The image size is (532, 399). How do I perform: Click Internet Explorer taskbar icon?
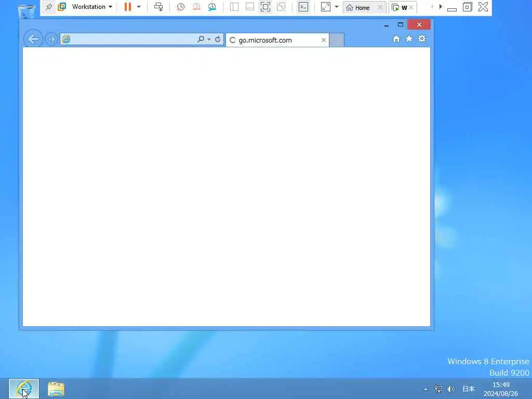24,389
